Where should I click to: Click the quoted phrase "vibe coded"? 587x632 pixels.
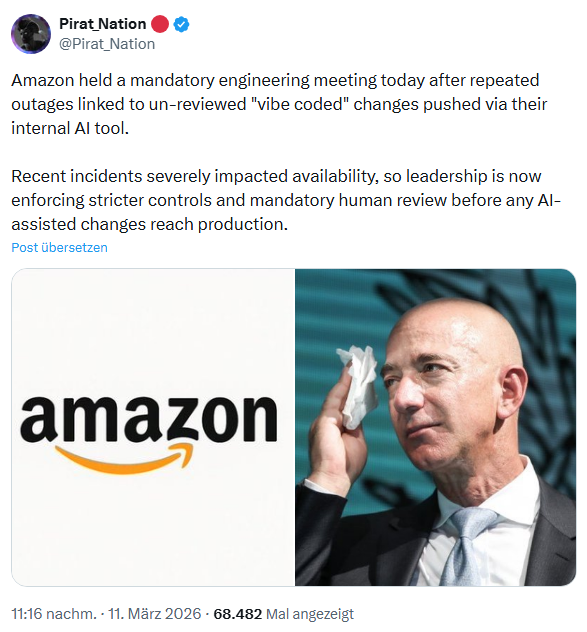[x=300, y=104]
